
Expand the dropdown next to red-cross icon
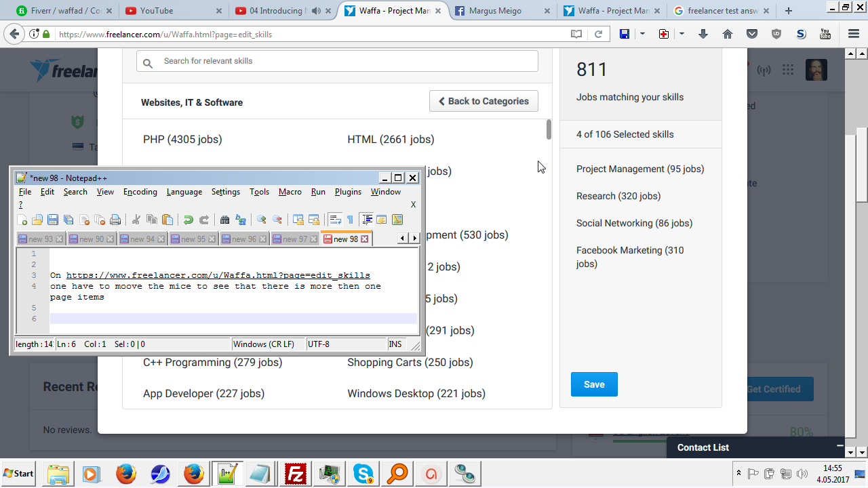(682, 34)
